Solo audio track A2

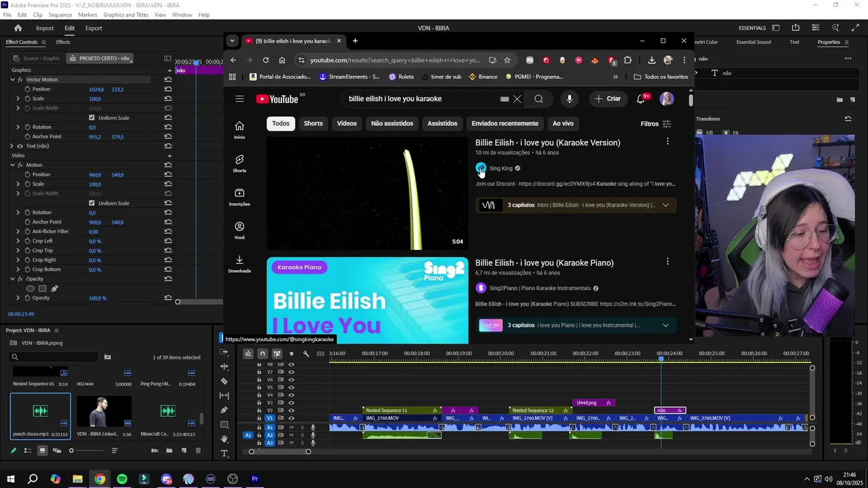click(x=302, y=435)
